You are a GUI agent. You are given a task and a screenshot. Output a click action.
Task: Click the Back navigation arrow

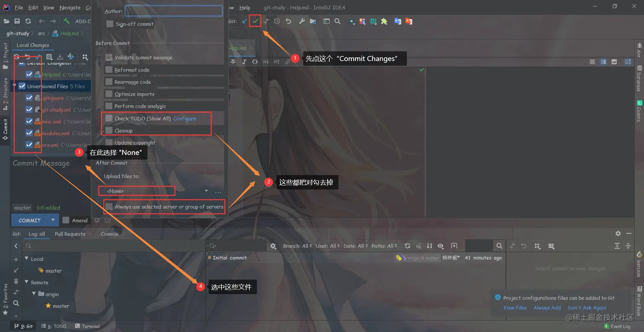point(41,21)
